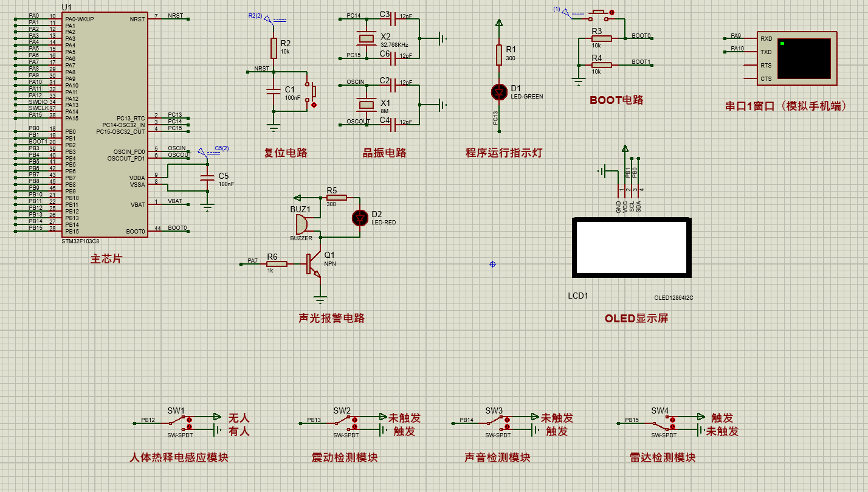The image size is (868, 492).
Task: Select resistor R2 in reset circuit
Action: pyautogui.click(x=274, y=47)
